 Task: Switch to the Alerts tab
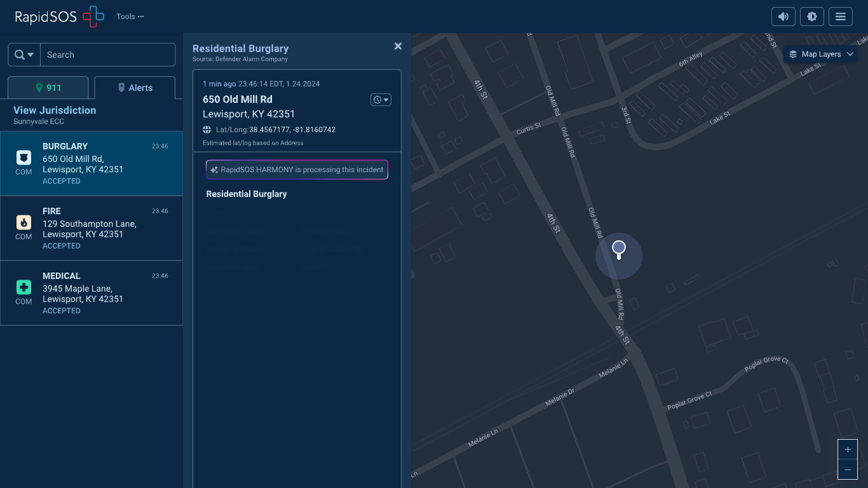(x=135, y=88)
